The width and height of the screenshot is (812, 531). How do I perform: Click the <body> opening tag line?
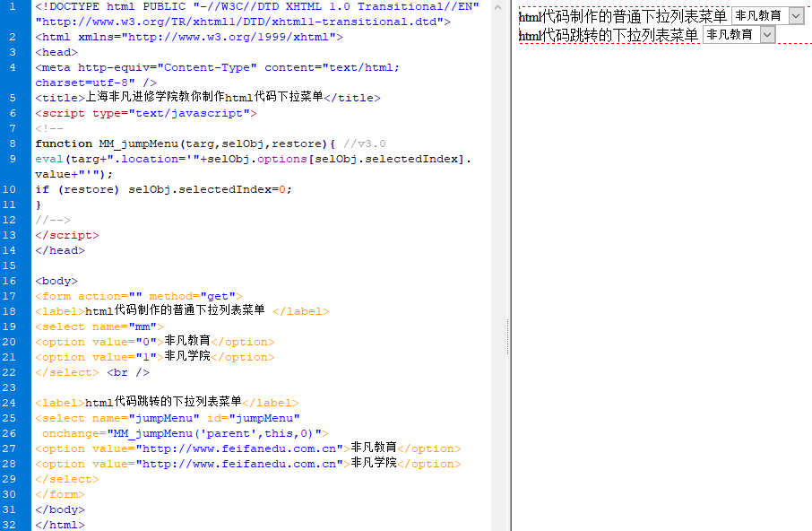[56, 281]
